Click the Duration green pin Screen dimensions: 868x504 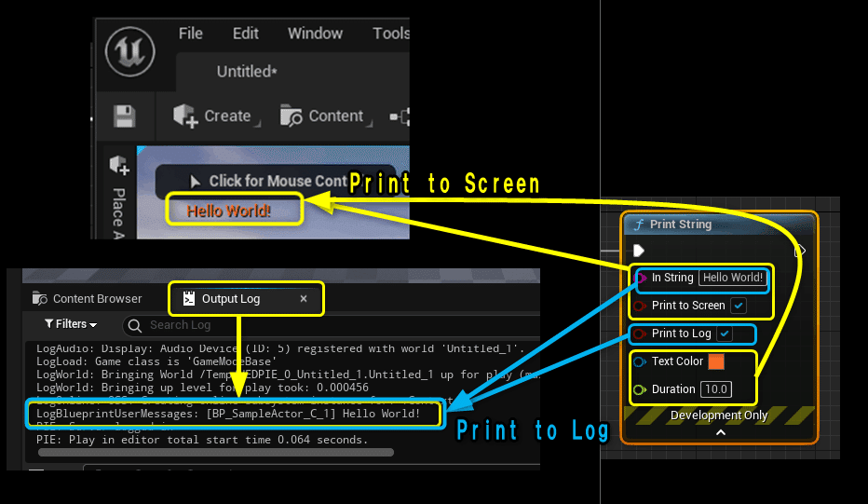coord(640,390)
